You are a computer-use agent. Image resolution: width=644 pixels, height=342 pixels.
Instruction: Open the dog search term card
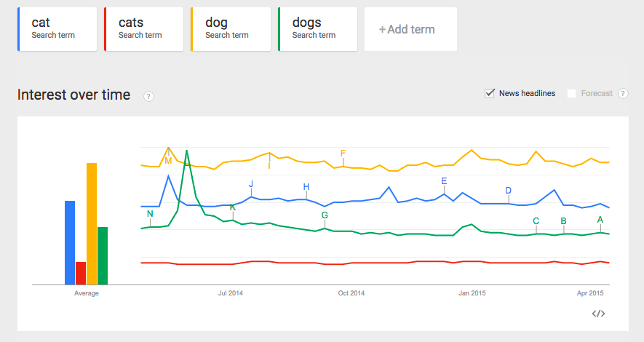click(x=231, y=30)
